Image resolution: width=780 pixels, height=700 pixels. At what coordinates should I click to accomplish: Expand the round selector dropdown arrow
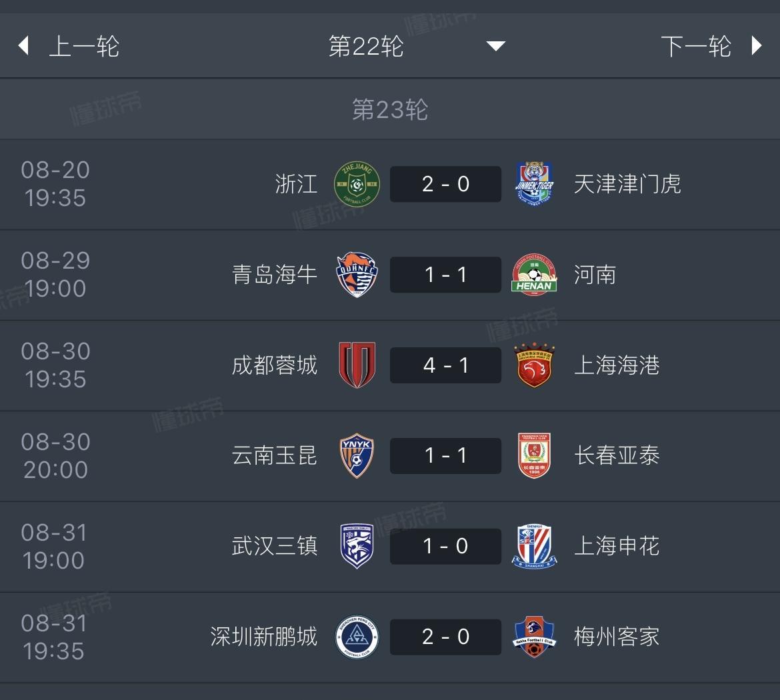click(495, 46)
